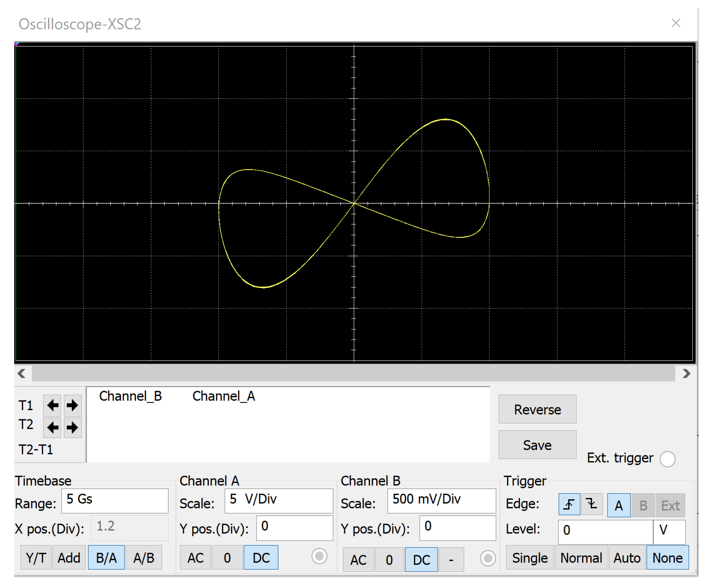This screenshot has height=588, width=708.
Task: Switch to A/B display mode
Action: [143, 558]
